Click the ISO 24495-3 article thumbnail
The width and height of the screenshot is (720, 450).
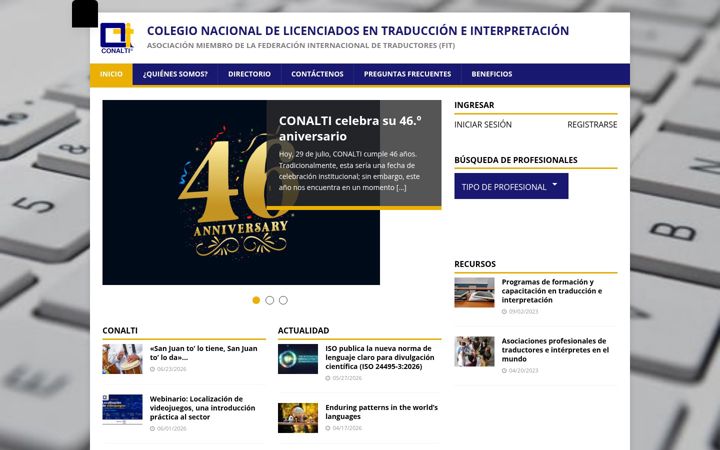pos(298,359)
